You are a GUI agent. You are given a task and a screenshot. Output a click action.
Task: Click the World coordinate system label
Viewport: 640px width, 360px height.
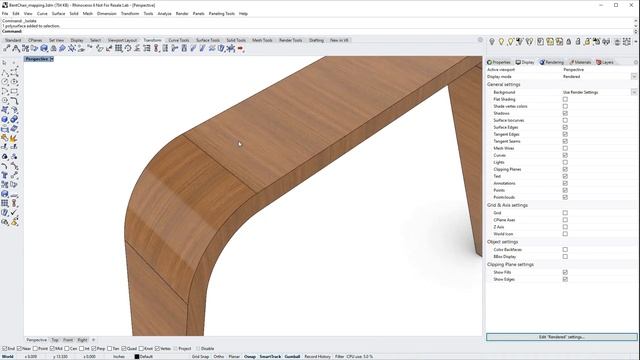click(8, 356)
